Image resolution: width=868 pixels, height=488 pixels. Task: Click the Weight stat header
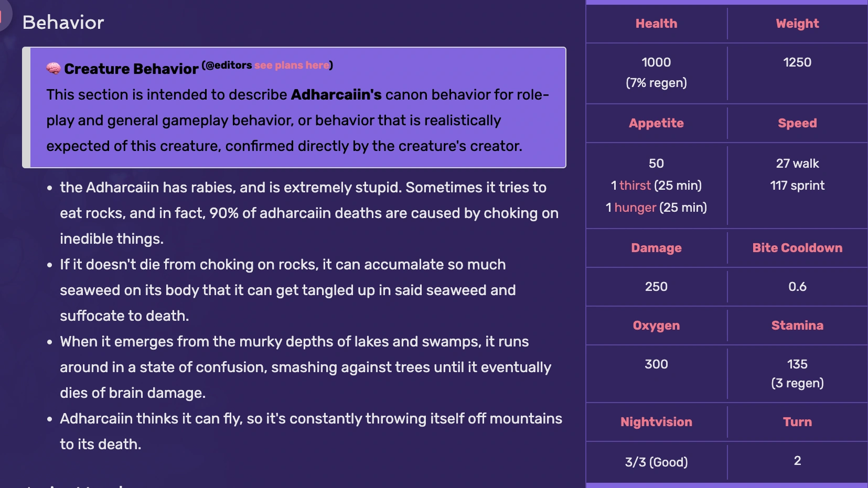(x=797, y=24)
